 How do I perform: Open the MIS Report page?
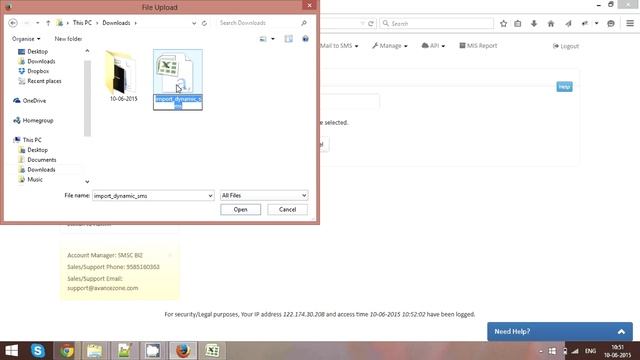478,46
